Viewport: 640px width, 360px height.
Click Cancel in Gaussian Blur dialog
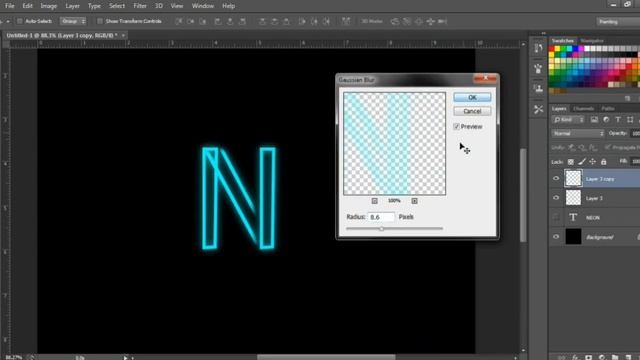[472, 111]
